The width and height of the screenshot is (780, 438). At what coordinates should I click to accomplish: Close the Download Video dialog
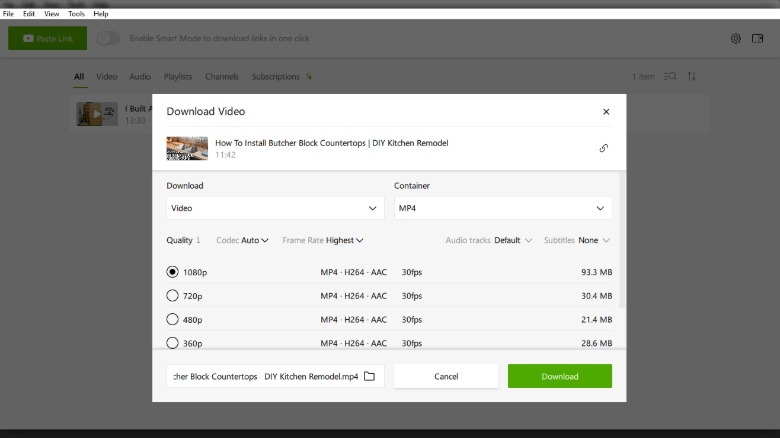(606, 112)
